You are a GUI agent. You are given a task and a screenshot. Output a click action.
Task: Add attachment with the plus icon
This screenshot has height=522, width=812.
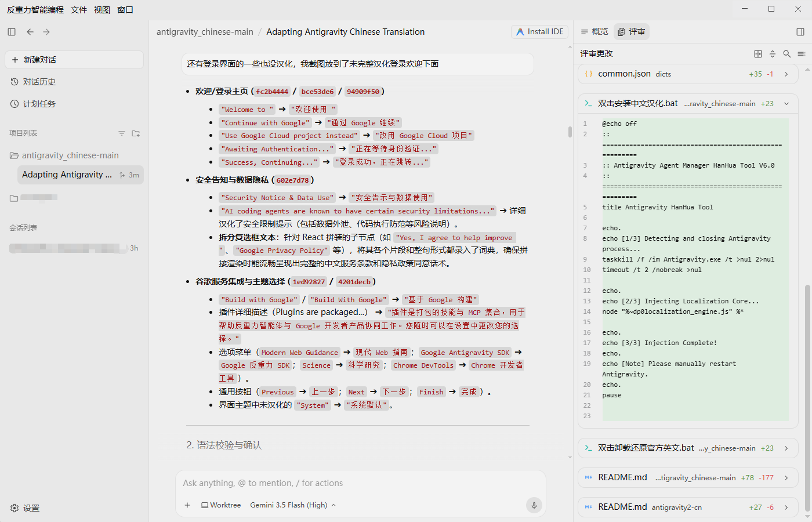coord(187,505)
